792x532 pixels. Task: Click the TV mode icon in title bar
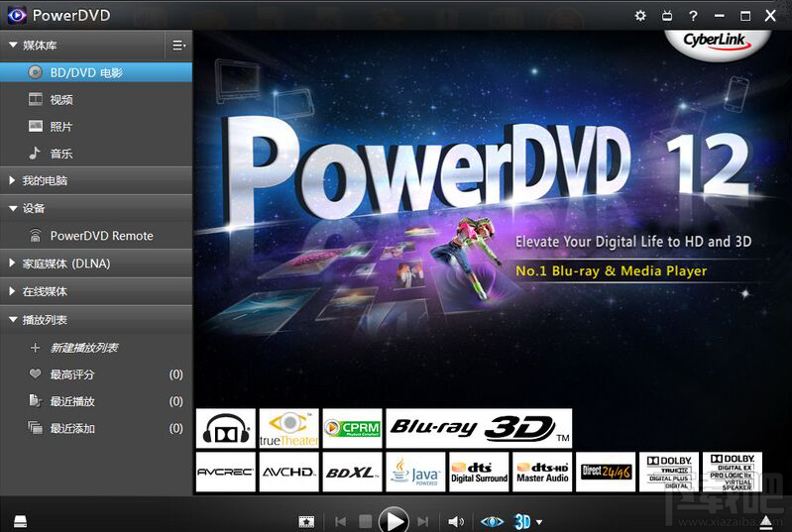667,16
